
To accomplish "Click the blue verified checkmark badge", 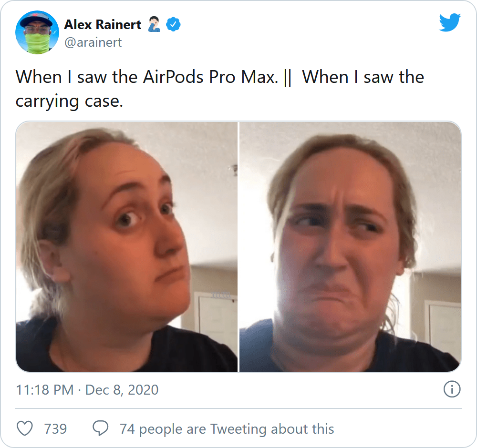I will (173, 25).
